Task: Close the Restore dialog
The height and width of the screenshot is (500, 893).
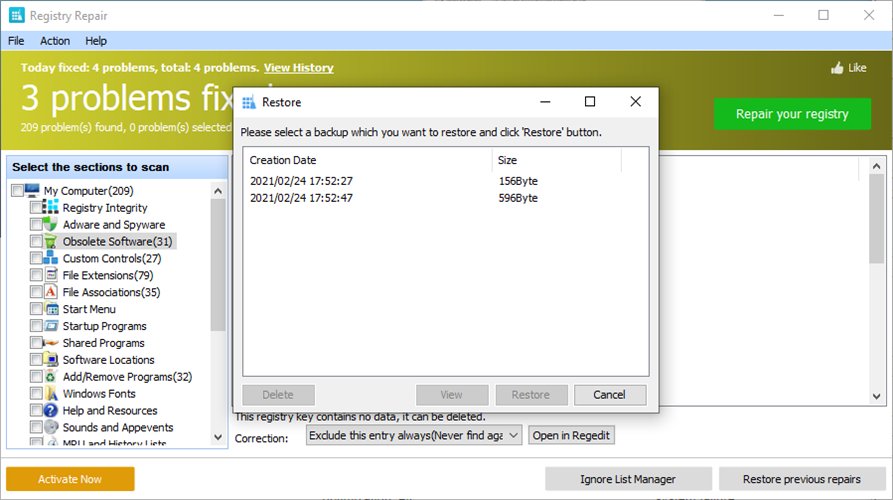Action: (636, 102)
